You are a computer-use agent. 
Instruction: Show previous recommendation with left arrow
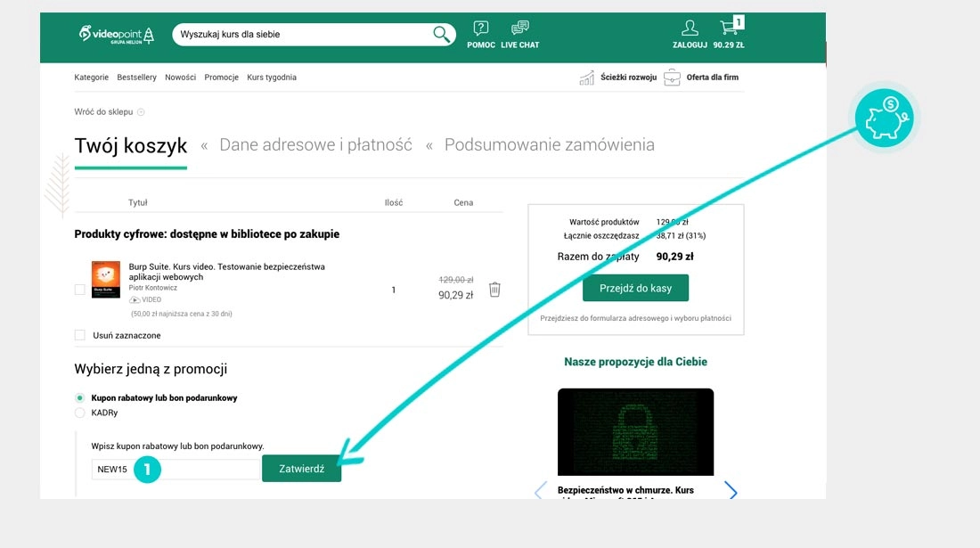(539, 491)
